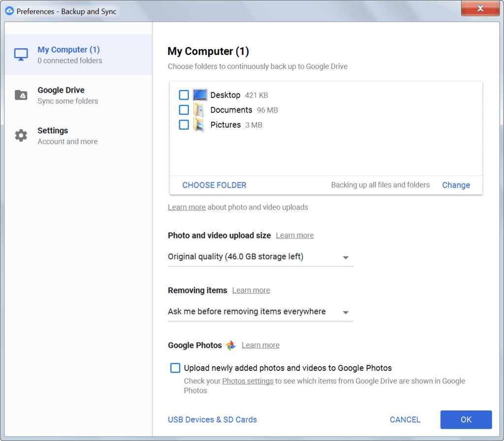Image resolution: width=504 pixels, height=441 pixels.
Task: Click 'Backing up all files and folders' text
Action: pyautogui.click(x=380, y=185)
